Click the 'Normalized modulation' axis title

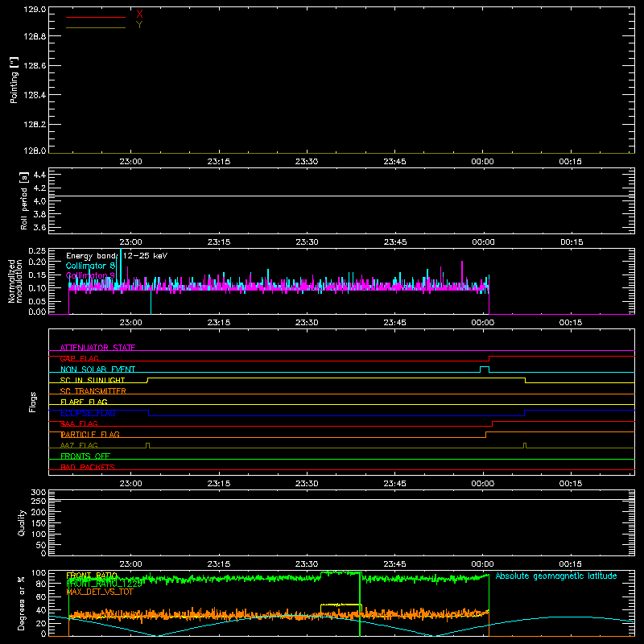(15, 281)
